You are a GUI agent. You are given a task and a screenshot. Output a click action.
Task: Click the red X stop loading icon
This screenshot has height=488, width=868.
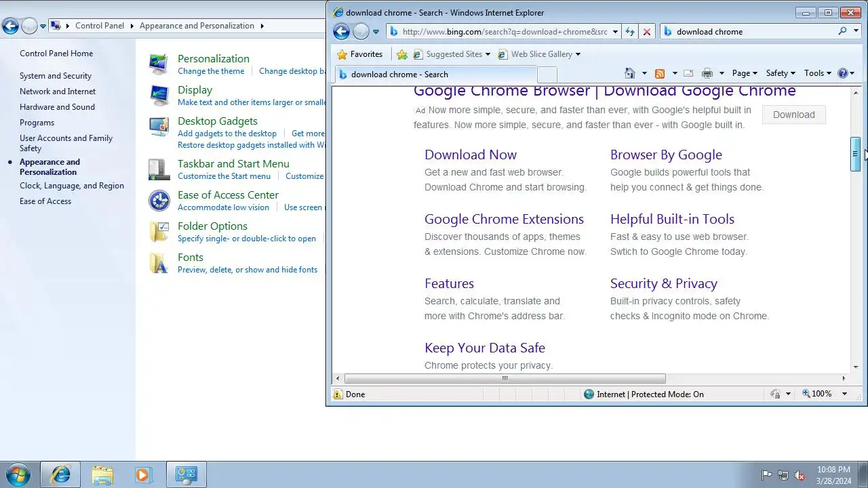tap(647, 32)
